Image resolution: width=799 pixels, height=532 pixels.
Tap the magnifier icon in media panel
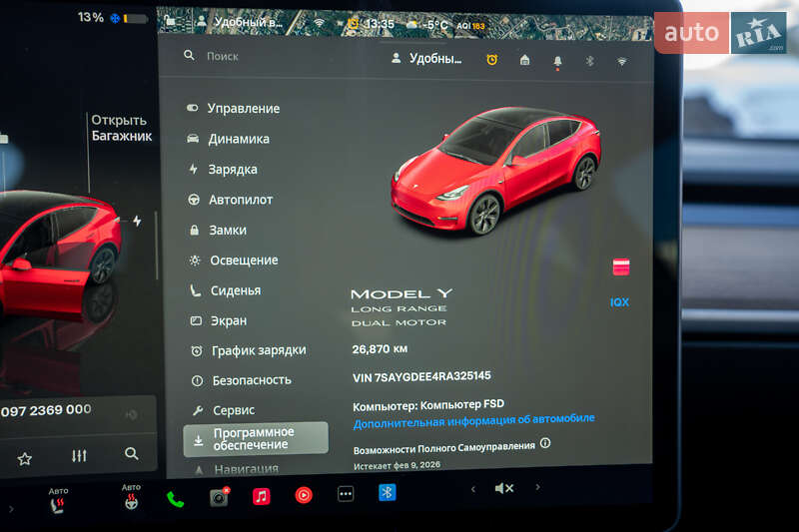132,453
